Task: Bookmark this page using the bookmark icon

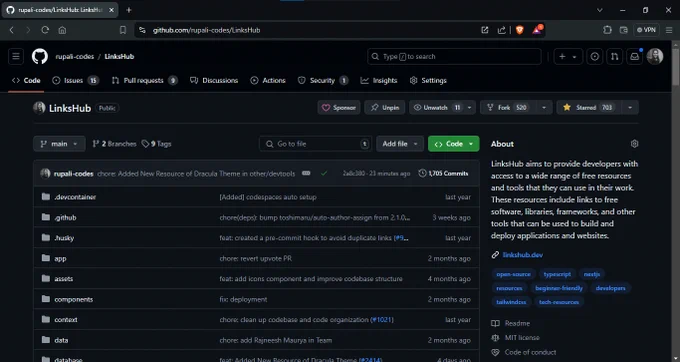Action: click(123, 30)
